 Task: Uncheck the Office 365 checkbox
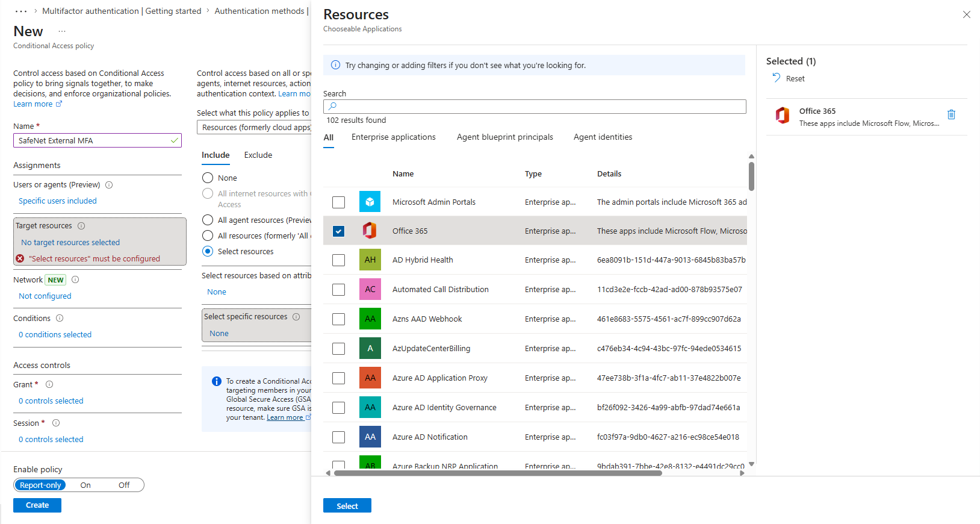(339, 231)
